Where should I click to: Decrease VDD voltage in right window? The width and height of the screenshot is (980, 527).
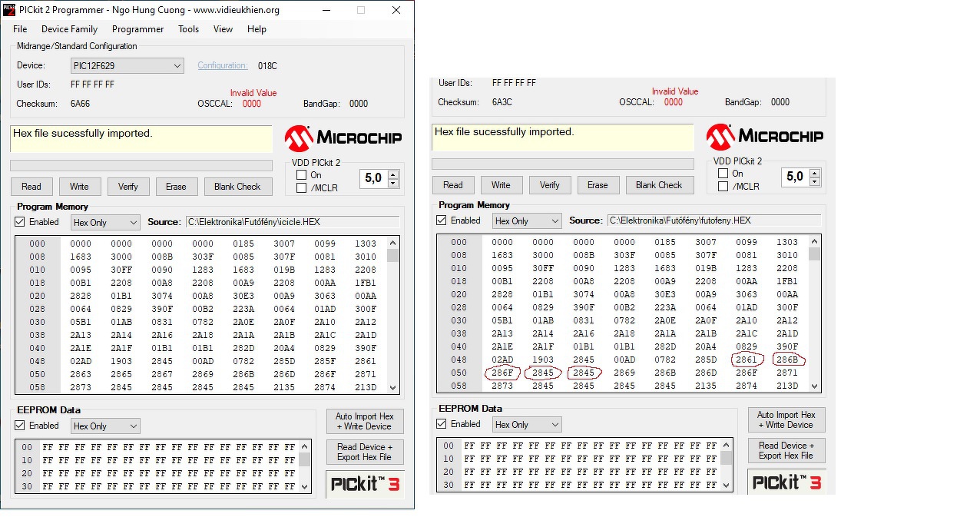(x=815, y=182)
